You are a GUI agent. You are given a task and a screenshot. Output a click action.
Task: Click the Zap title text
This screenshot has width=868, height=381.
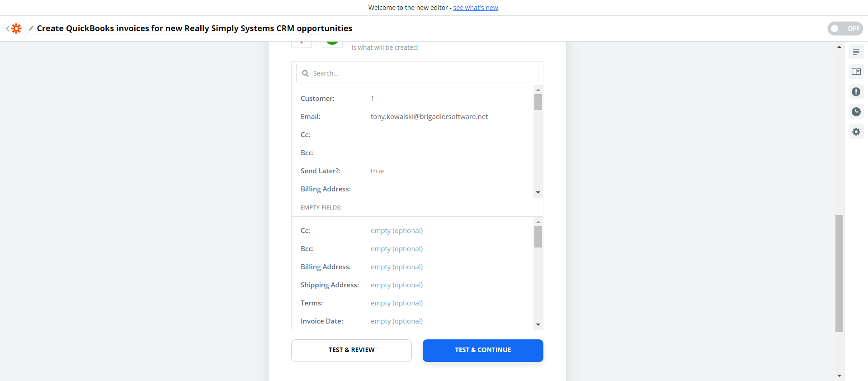coord(194,29)
